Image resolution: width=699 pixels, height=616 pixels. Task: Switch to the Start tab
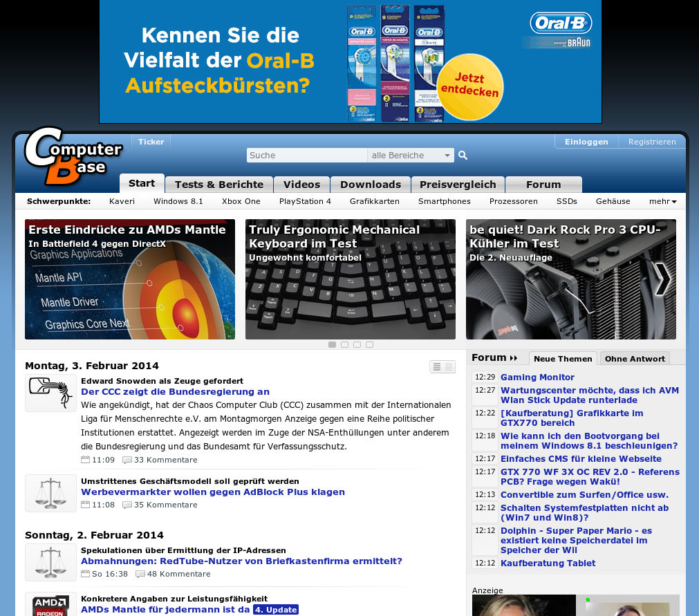point(142,183)
